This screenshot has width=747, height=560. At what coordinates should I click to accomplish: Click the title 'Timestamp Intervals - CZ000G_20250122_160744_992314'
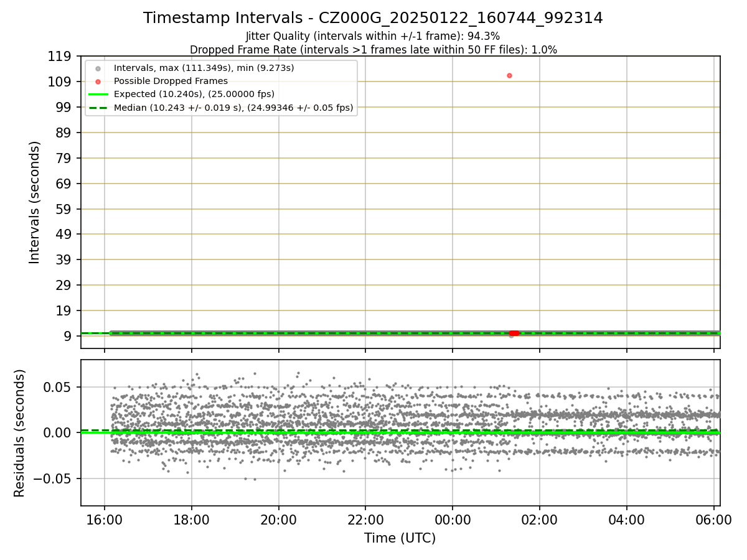coord(373,18)
